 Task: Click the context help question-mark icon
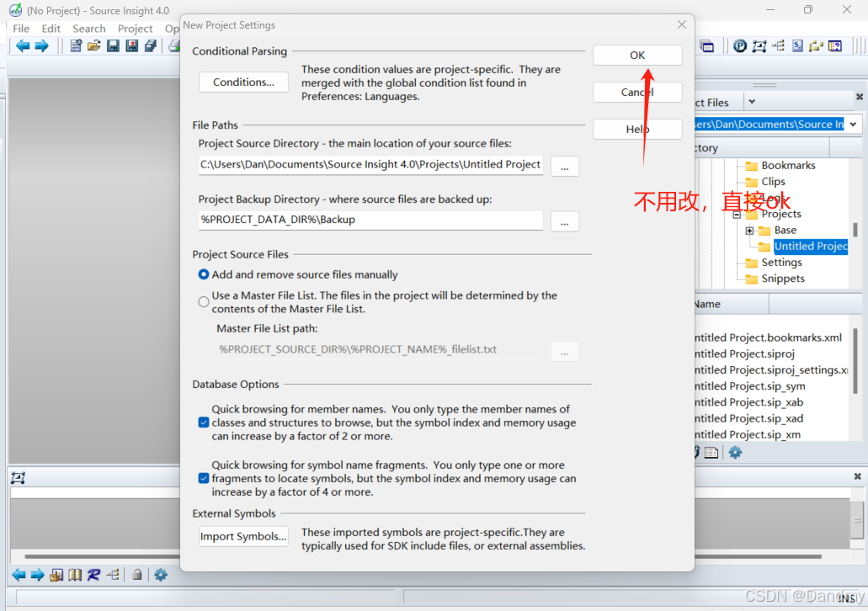point(835,46)
